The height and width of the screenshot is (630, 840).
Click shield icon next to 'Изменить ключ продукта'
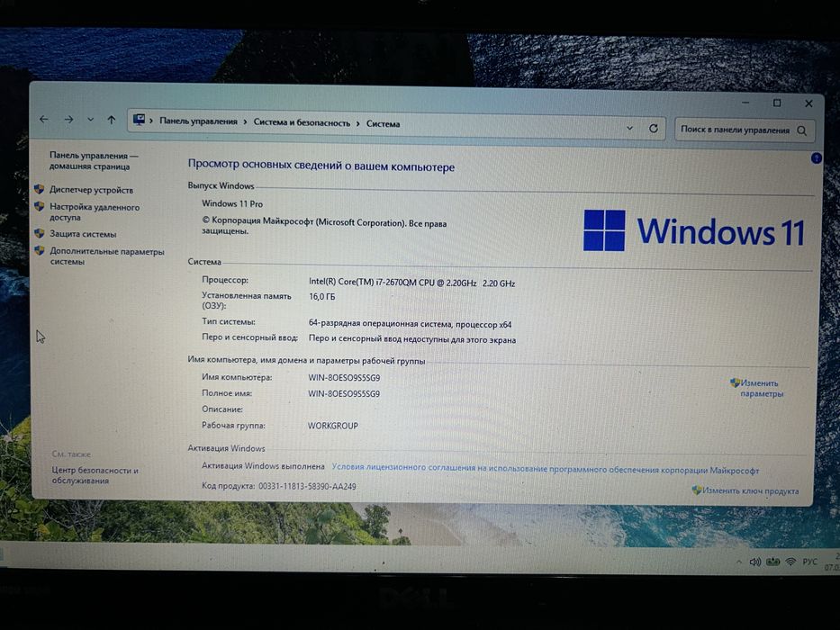697,490
